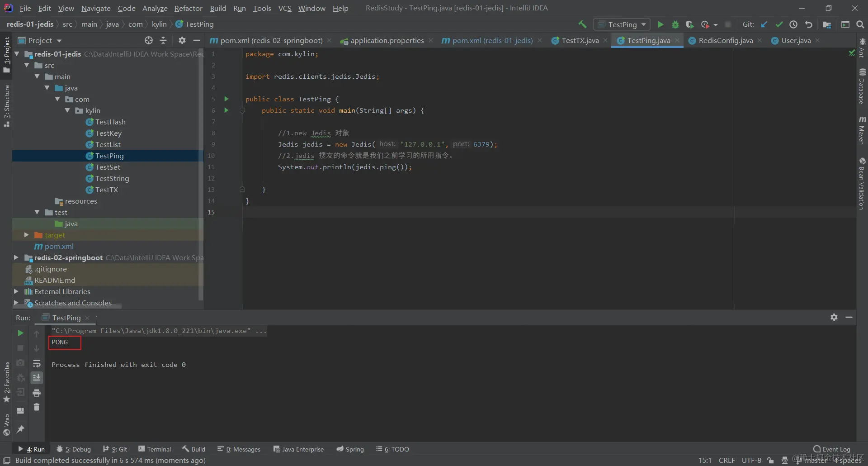Hide the Run tool window
The image size is (868, 466).
click(x=849, y=317)
